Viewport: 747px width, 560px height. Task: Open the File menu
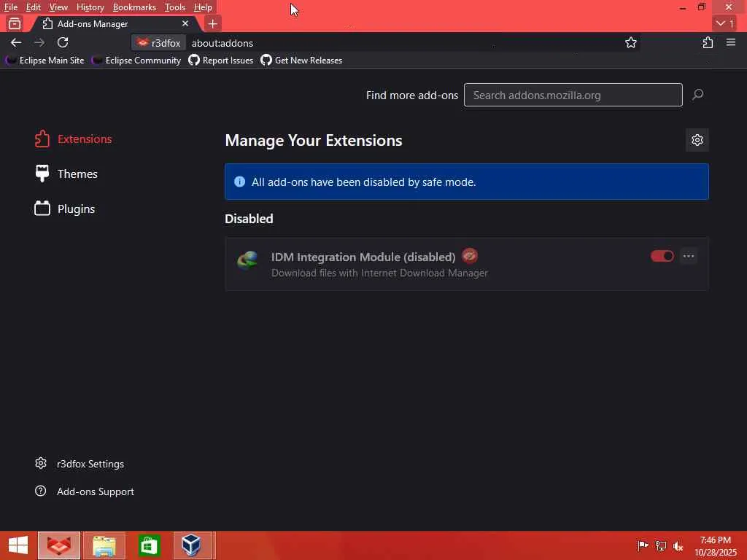pyautogui.click(x=10, y=7)
